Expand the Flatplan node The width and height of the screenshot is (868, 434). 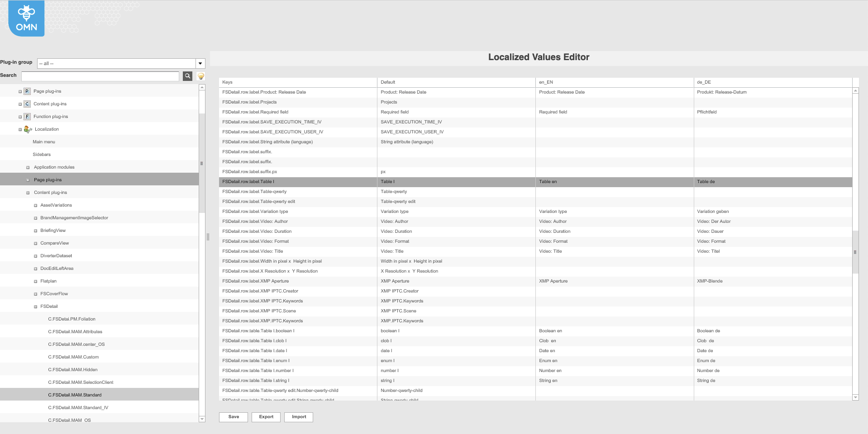pyautogui.click(x=35, y=281)
